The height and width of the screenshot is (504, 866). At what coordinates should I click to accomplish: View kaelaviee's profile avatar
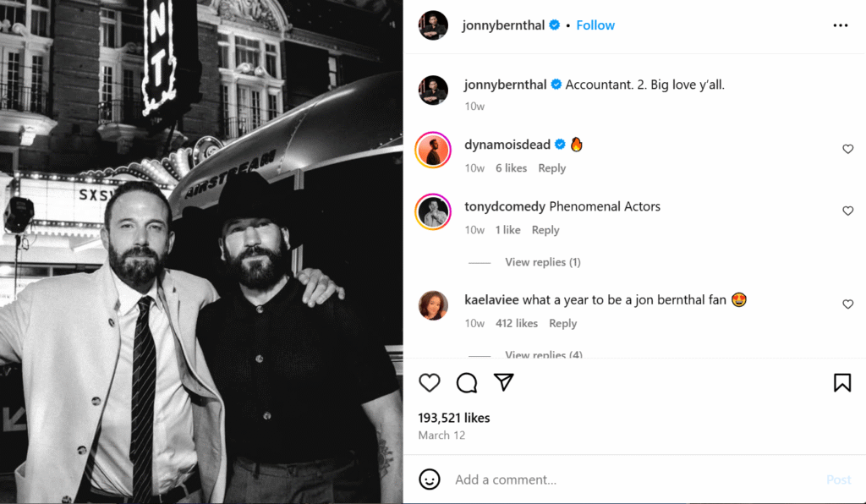[x=433, y=305]
